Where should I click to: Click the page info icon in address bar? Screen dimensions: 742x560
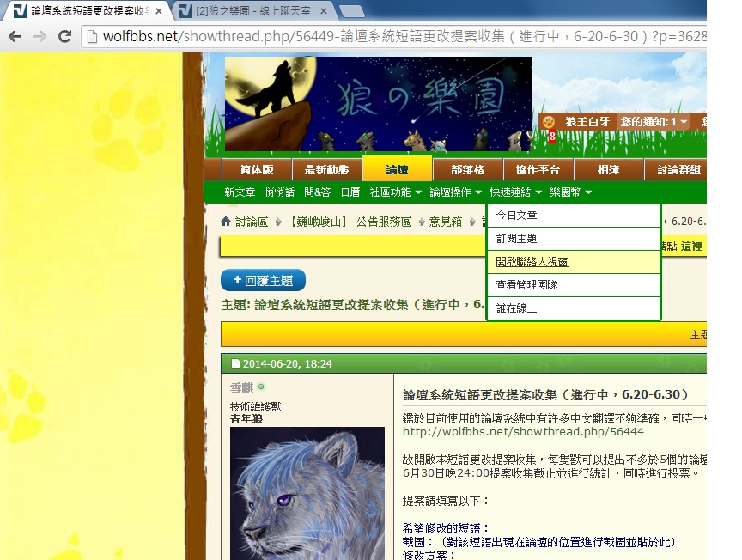[x=92, y=36]
